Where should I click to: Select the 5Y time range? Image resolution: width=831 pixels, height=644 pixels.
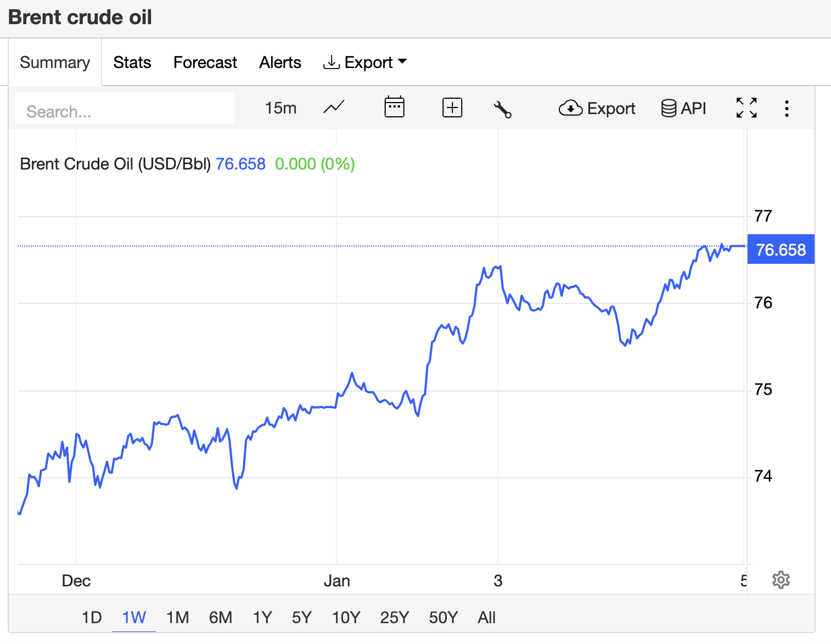(301, 618)
